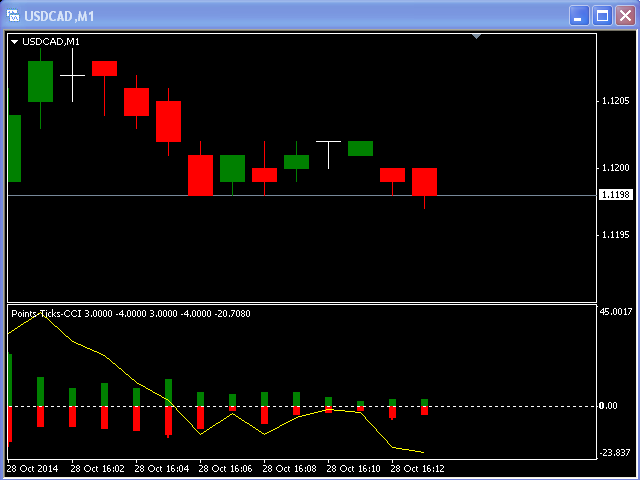This screenshot has width=640, height=480.
Task: Click the 28 Oct 16:04 time label
Action: pos(161,468)
